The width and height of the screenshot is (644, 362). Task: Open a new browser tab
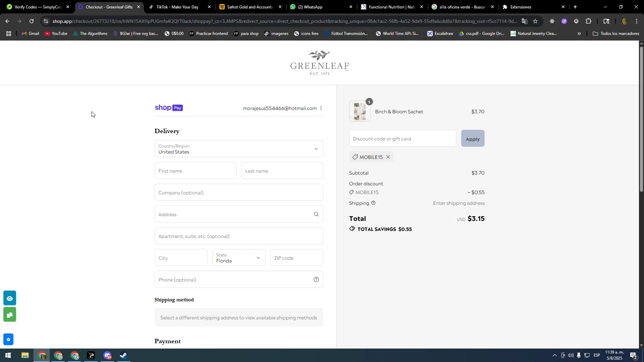575,7
